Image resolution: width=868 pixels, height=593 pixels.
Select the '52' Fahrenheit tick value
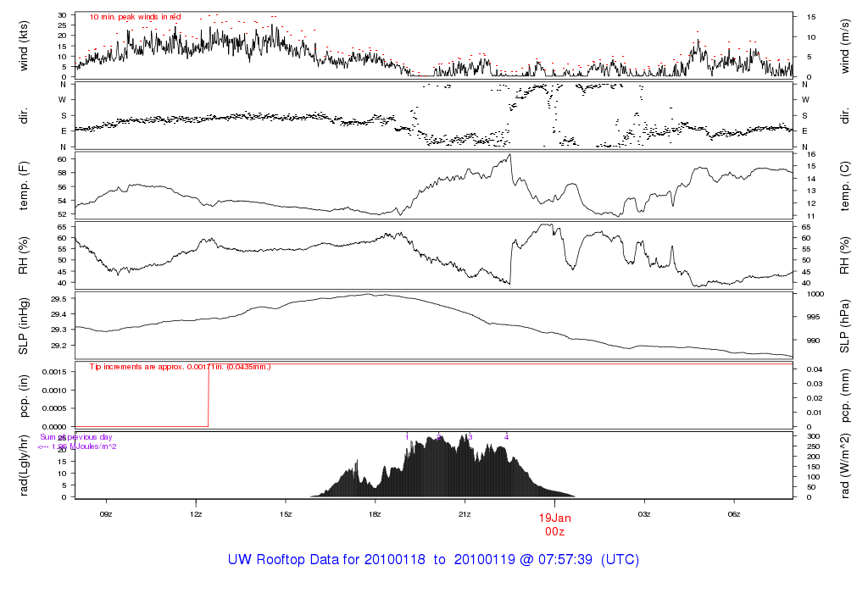62,214
